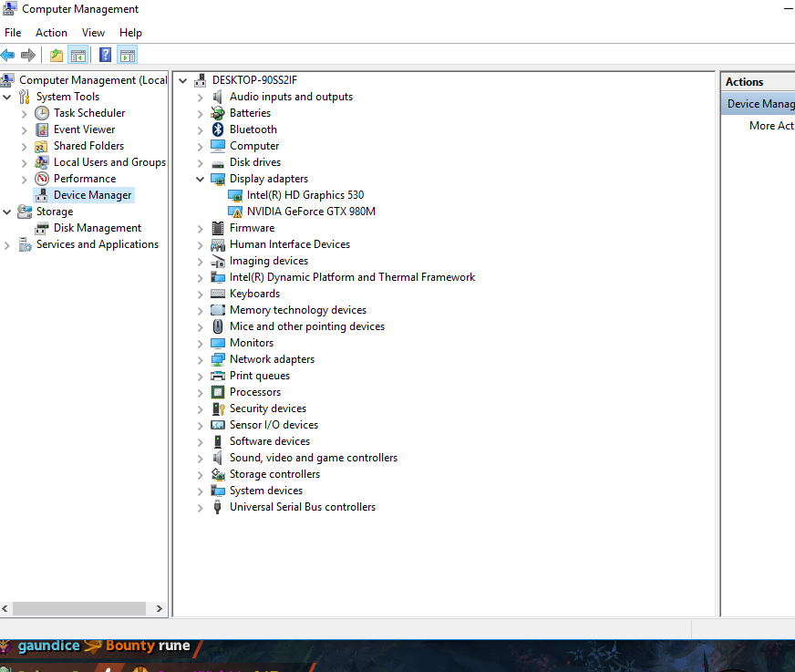Open the Help menu

pyautogui.click(x=130, y=33)
